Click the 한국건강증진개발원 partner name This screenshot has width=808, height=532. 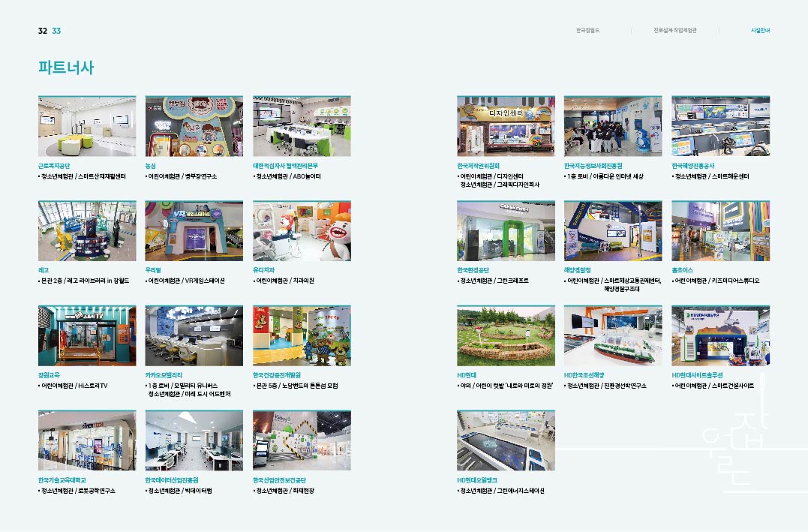click(277, 375)
